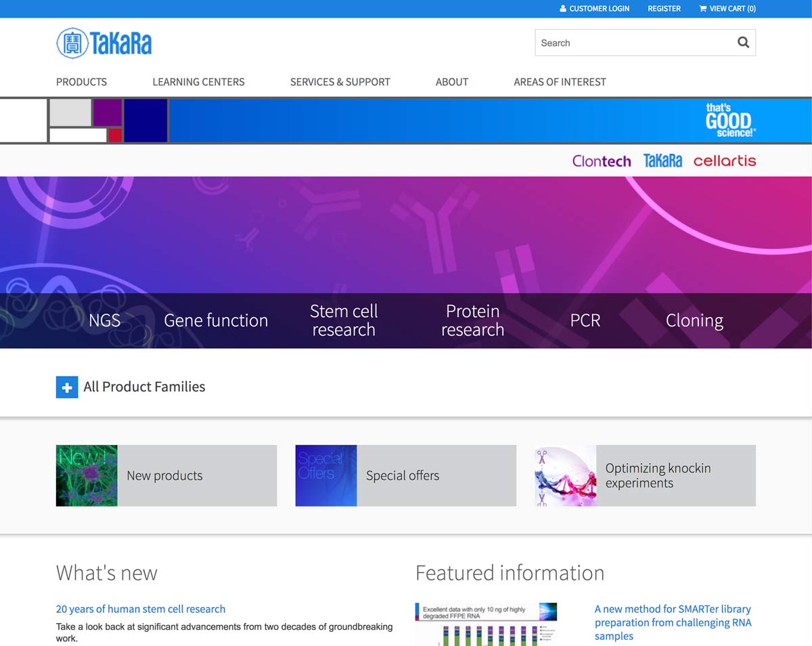Click the small red square in header mosaic
Viewport: 812px width, 646px height.
pyautogui.click(x=115, y=135)
